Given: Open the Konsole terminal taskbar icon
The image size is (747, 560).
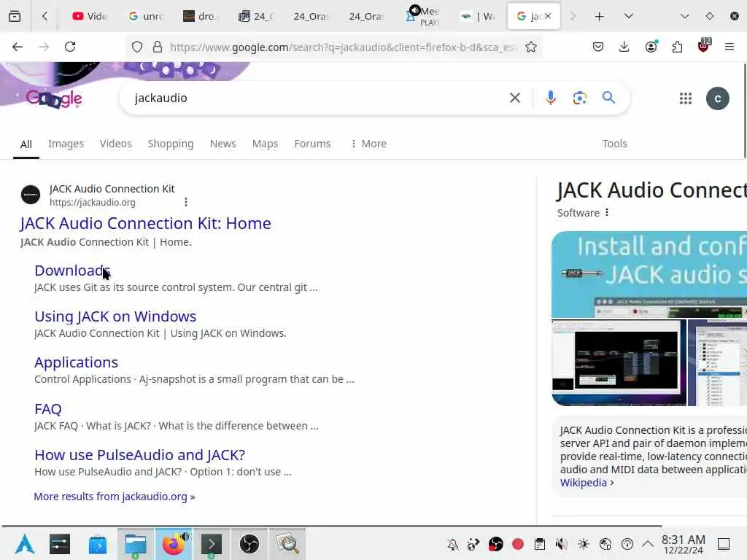Looking at the screenshot, I should tap(211, 544).
